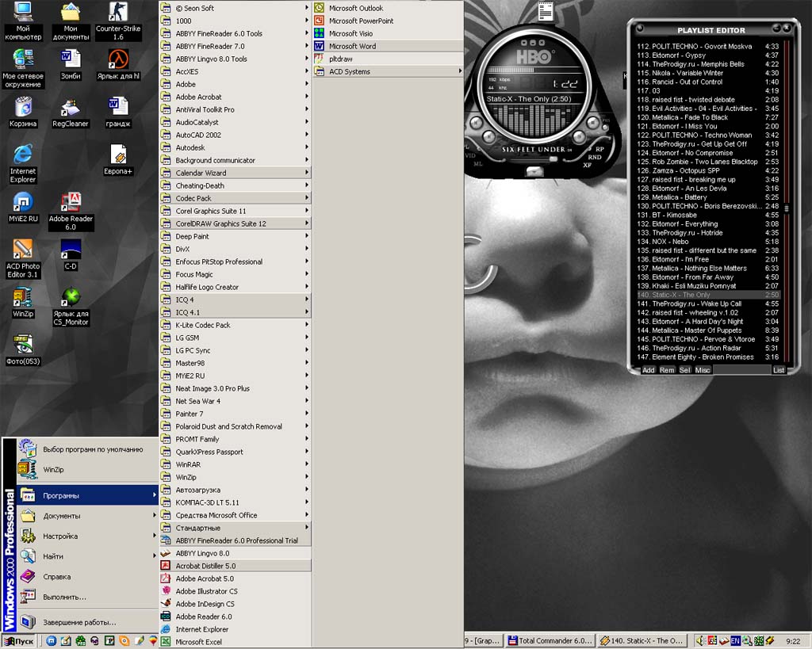
Task: Select the MYiE2 RU desktop icon
Action: [x=23, y=207]
